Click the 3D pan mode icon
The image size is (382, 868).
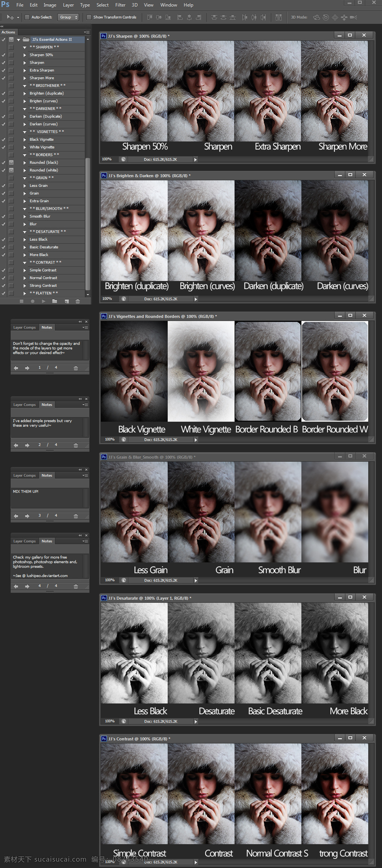pyautogui.click(x=335, y=17)
